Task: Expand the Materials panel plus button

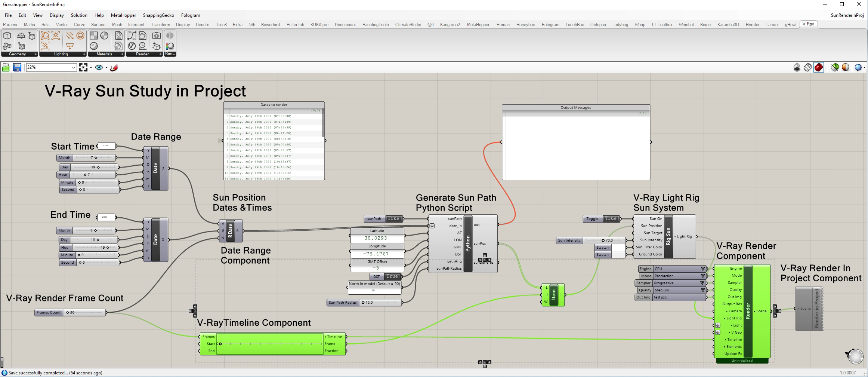Action: tap(122, 54)
